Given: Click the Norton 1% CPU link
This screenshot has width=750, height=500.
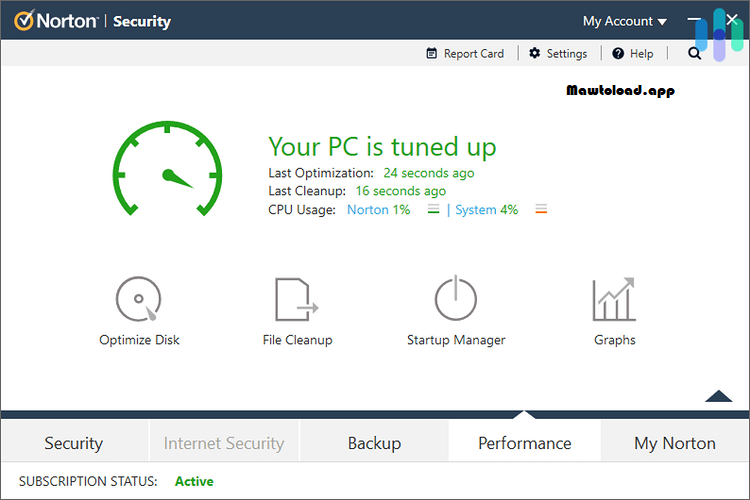Looking at the screenshot, I should 378,210.
